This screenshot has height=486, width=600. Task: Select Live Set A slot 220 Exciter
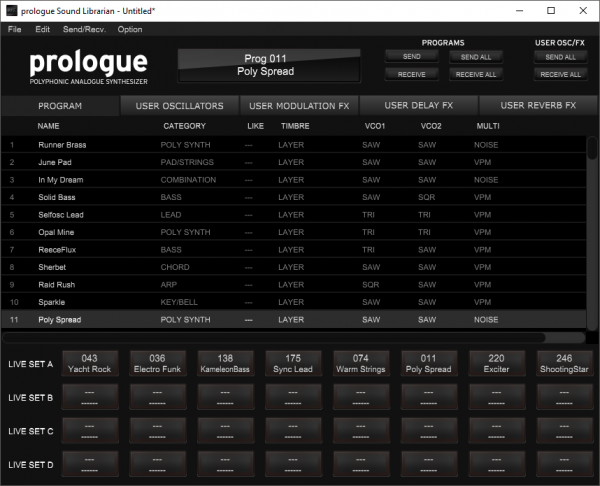496,364
